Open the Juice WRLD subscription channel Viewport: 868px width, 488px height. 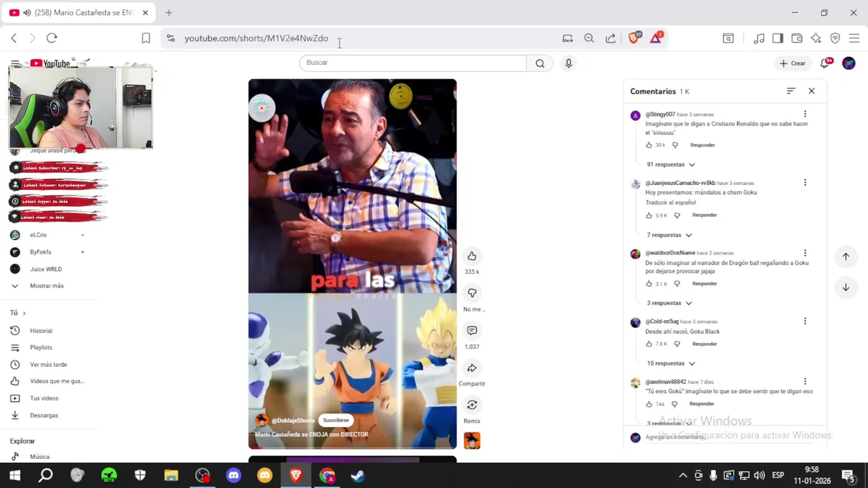45,269
